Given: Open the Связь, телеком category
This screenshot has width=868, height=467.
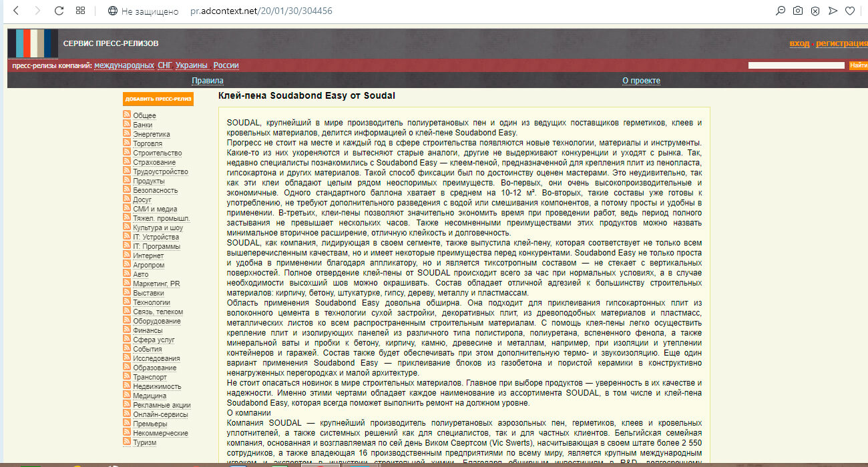Looking at the screenshot, I should tap(158, 312).
